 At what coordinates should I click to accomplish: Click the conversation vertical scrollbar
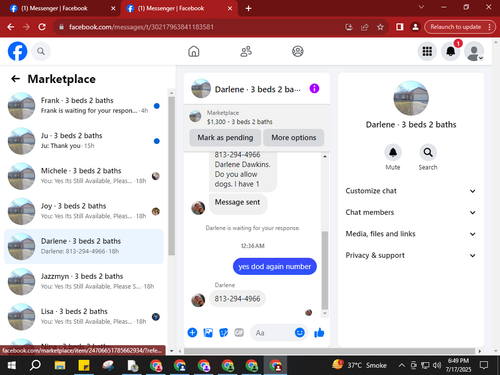[325, 270]
